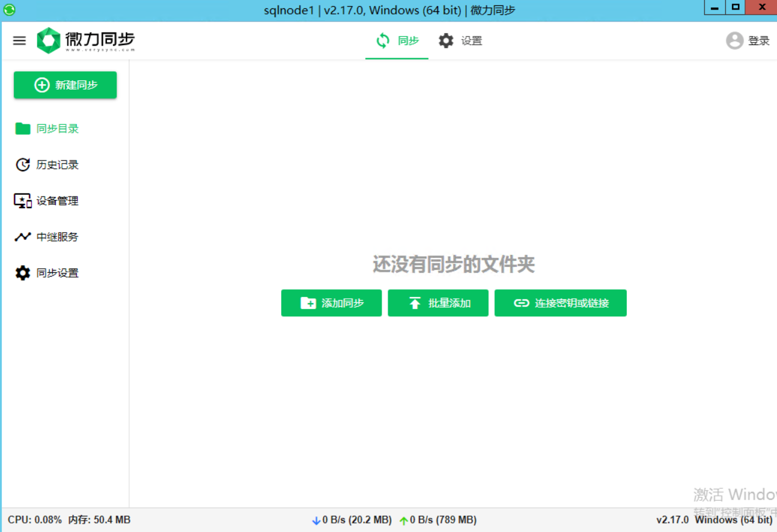Open the hamburger menu icon
Screen dimensions: 777x532
[19, 41]
